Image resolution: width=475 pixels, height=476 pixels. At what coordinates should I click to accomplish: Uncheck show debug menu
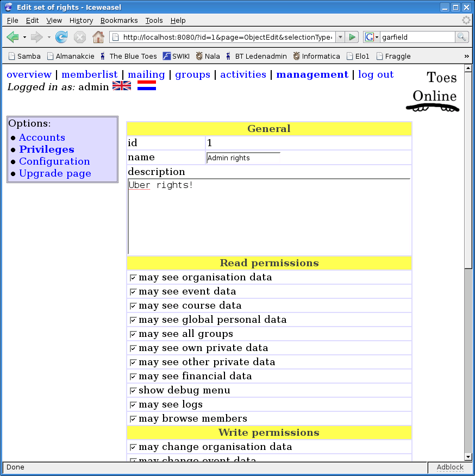(133, 391)
